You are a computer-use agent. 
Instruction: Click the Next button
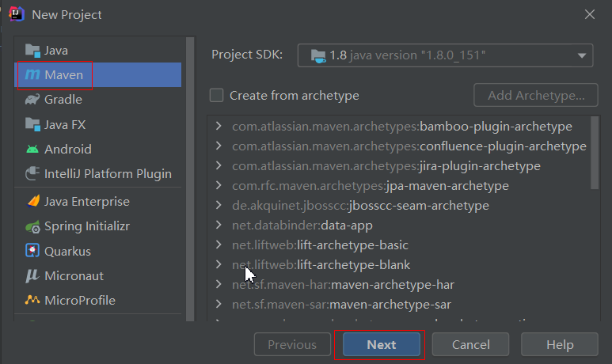[x=382, y=345]
